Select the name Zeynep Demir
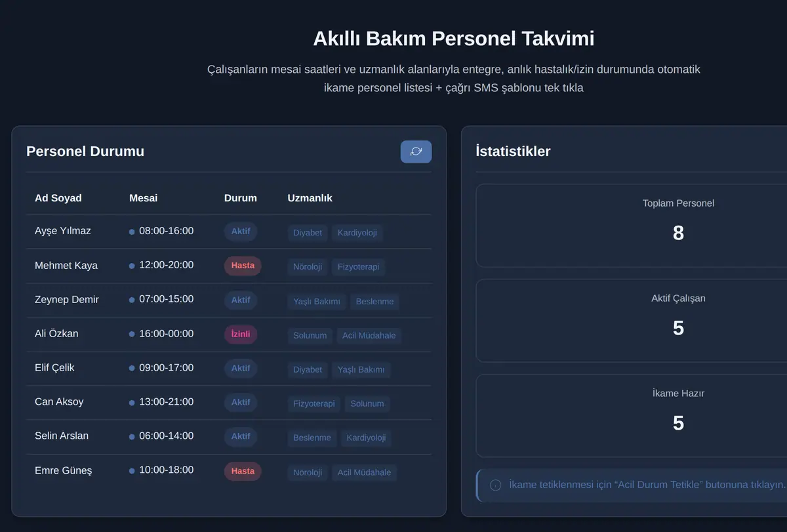The height and width of the screenshot is (532, 787). point(67,300)
